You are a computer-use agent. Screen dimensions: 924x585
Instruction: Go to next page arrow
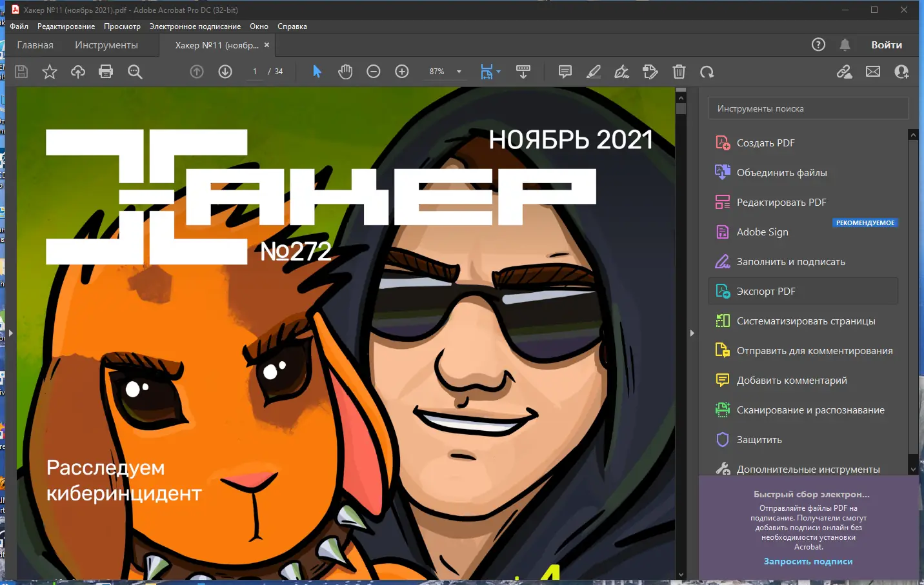pyautogui.click(x=225, y=72)
